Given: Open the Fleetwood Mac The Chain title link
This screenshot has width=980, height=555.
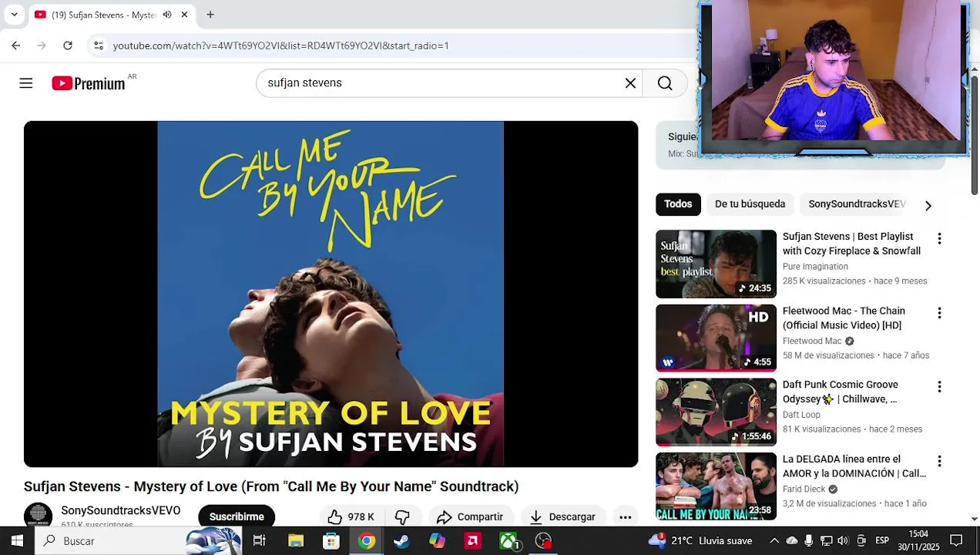Looking at the screenshot, I should (x=844, y=318).
